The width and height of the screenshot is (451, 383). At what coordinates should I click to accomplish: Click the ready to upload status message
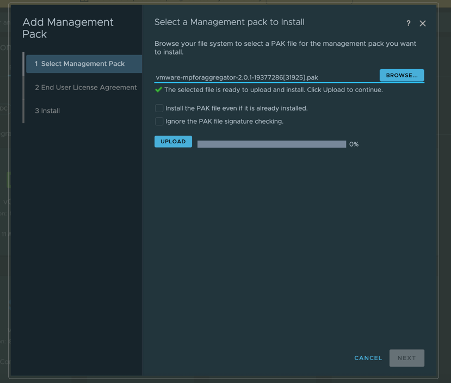point(274,90)
